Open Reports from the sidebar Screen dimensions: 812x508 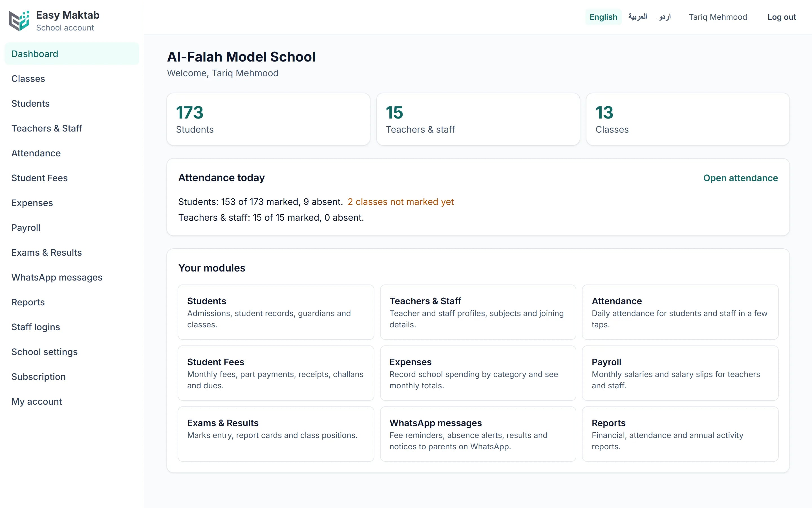pyautogui.click(x=72, y=302)
